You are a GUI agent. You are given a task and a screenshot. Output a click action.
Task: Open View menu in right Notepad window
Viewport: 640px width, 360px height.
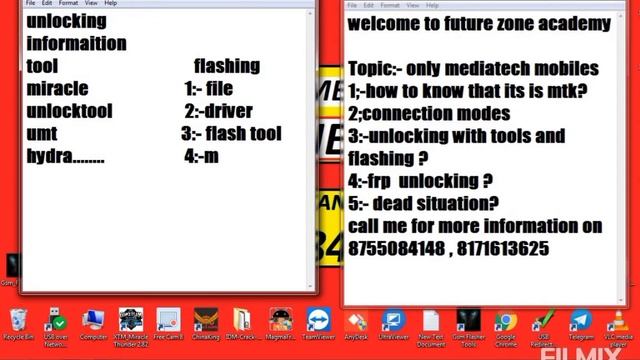click(413, 5)
